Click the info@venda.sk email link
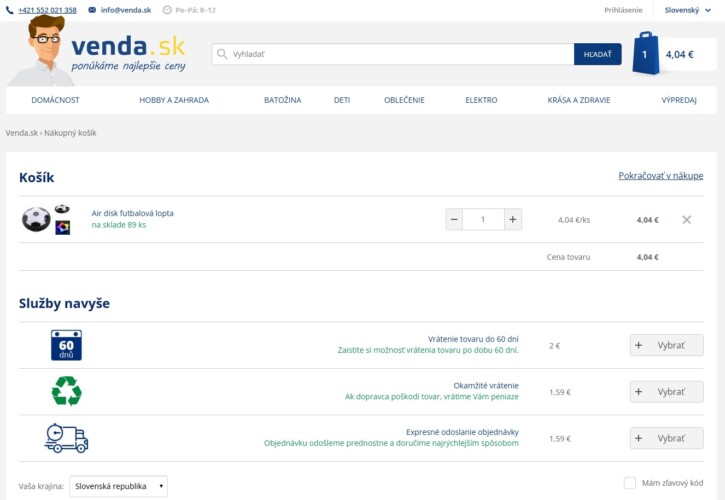The width and height of the screenshot is (725, 500). click(x=126, y=10)
